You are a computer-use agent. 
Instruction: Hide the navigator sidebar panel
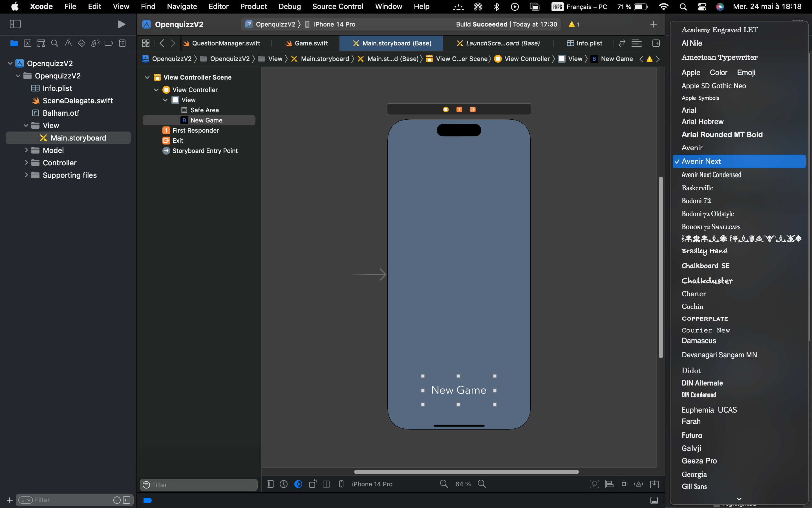(15, 24)
